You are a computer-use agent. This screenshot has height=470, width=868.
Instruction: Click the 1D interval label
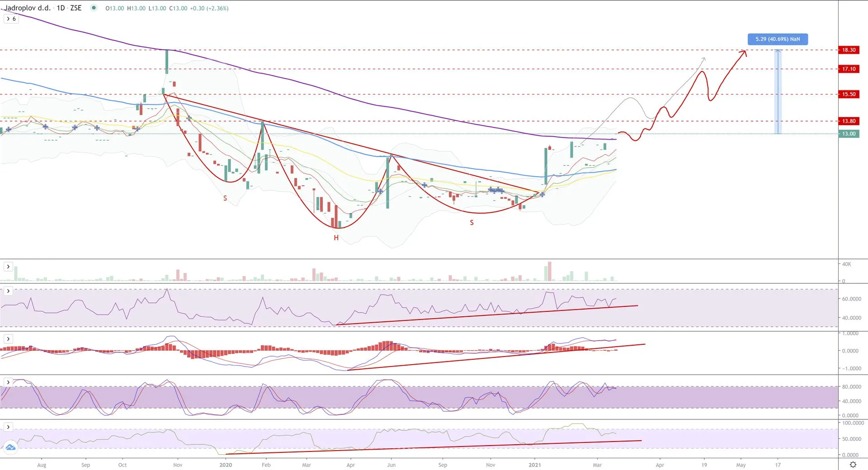pyautogui.click(x=61, y=8)
